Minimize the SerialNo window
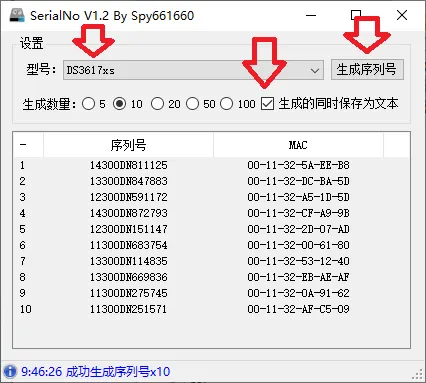 point(311,15)
